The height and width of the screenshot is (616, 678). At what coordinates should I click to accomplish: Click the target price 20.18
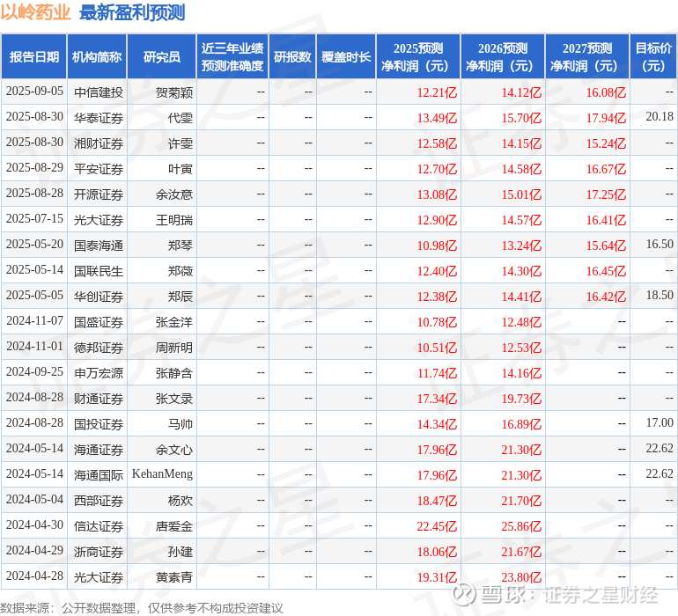660,116
